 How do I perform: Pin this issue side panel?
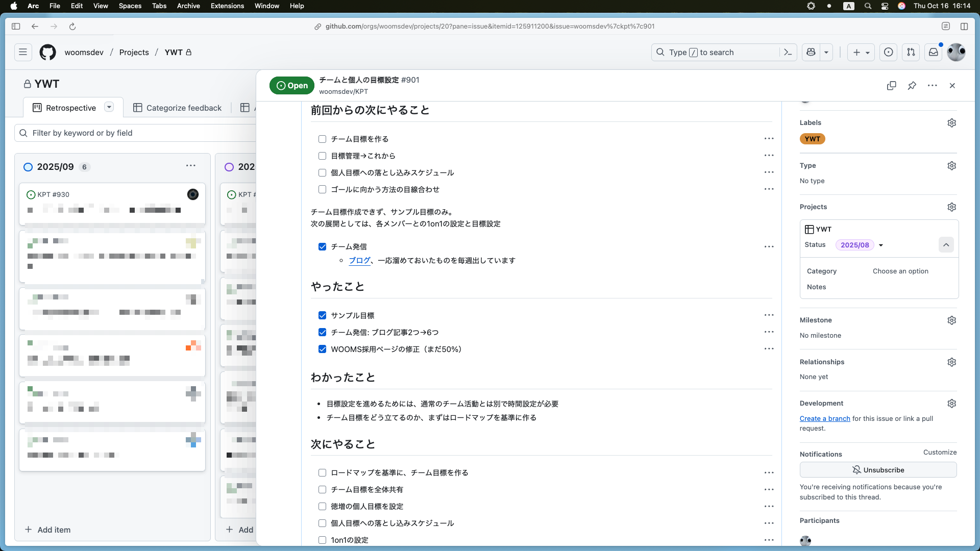912,86
